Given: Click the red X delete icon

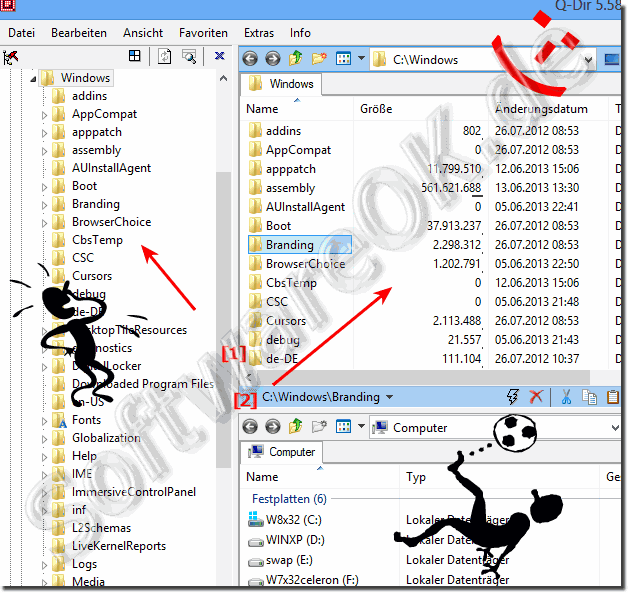Looking at the screenshot, I should [x=536, y=397].
